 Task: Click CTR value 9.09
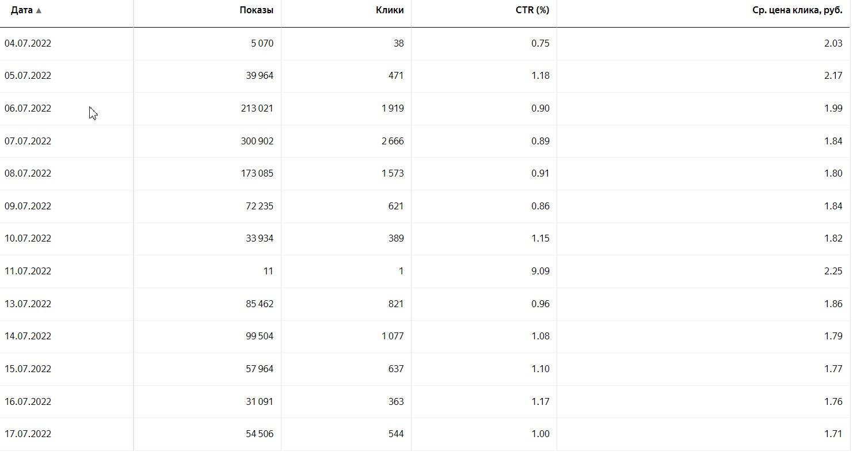click(x=540, y=271)
